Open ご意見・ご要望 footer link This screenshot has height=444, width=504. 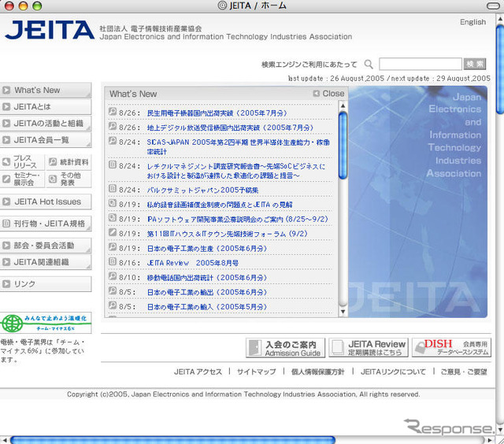(x=464, y=372)
